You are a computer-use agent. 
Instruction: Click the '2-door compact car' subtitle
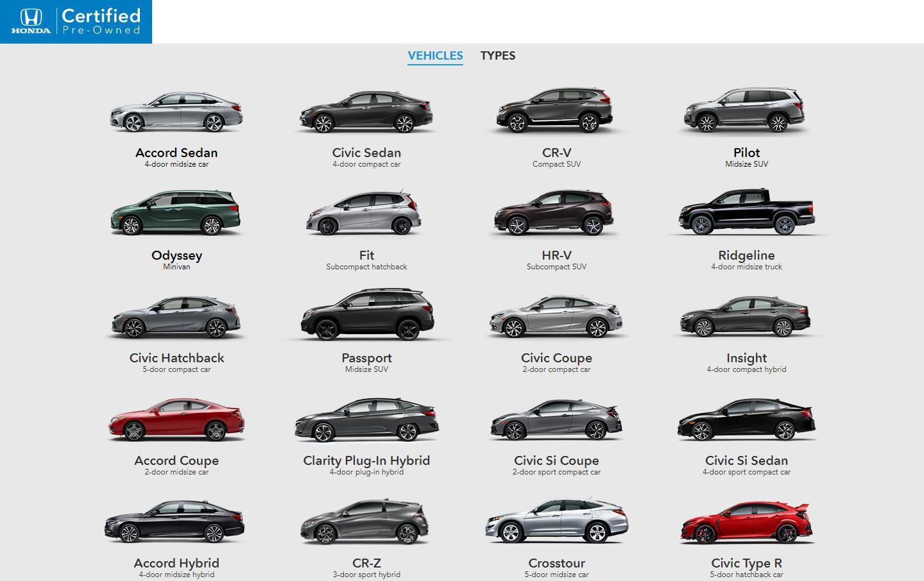click(556, 369)
